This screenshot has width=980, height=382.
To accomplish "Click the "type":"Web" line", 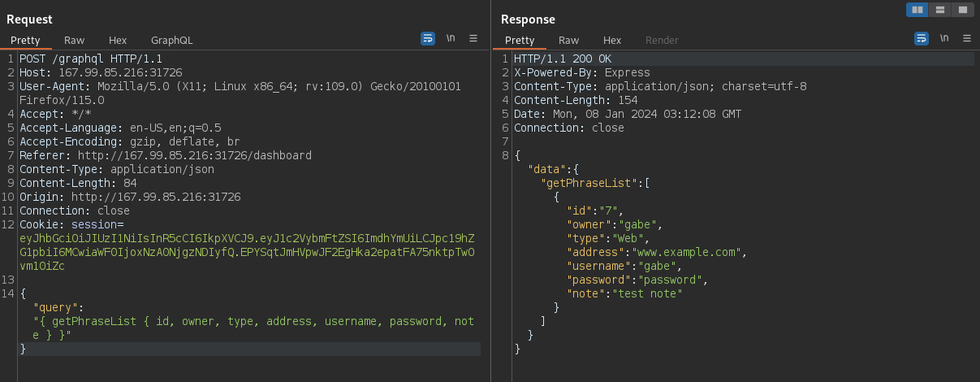I will point(608,238).
